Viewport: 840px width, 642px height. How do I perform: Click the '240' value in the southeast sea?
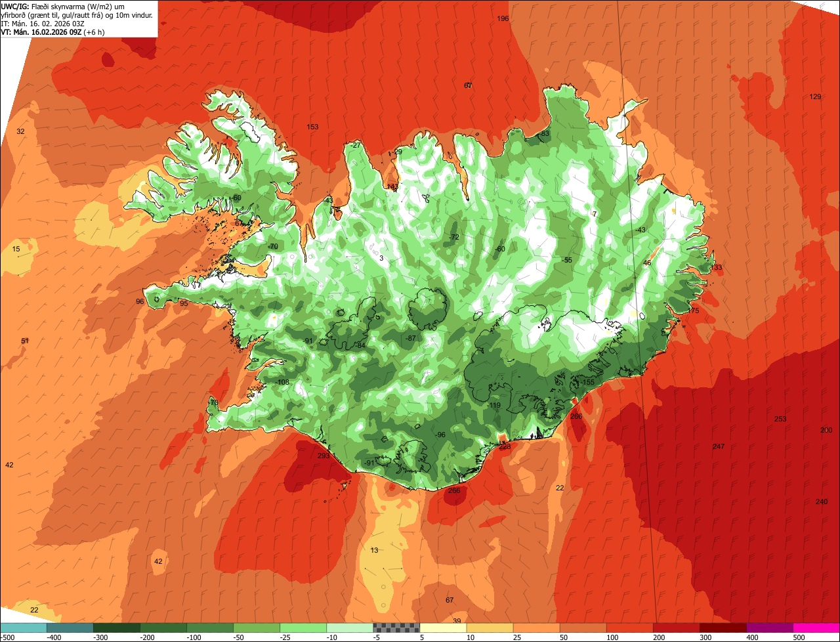(x=822, y=502)
